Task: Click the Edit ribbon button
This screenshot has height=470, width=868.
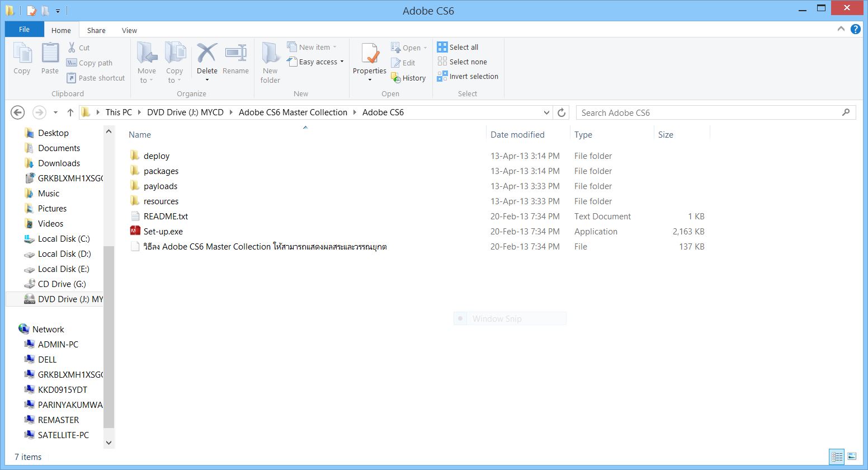Action: pos(403,63)
